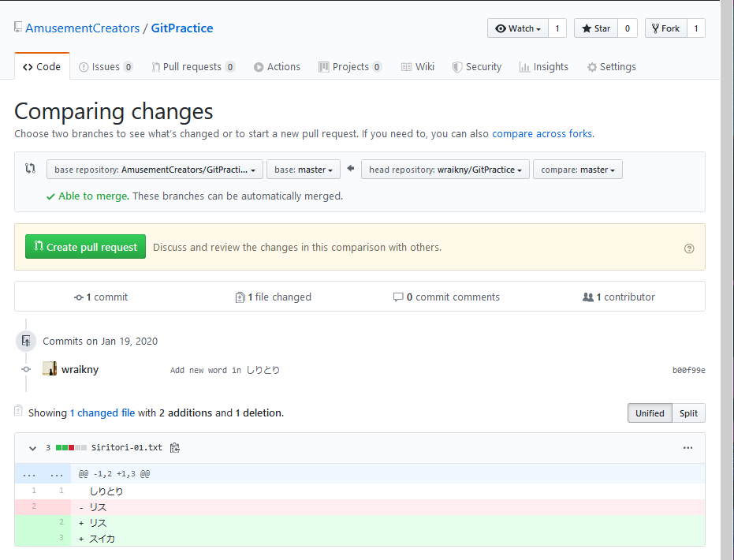Click the file diff icon beside Showing
734x560 pixels.
pyautogui.click(x=18, y=411)
